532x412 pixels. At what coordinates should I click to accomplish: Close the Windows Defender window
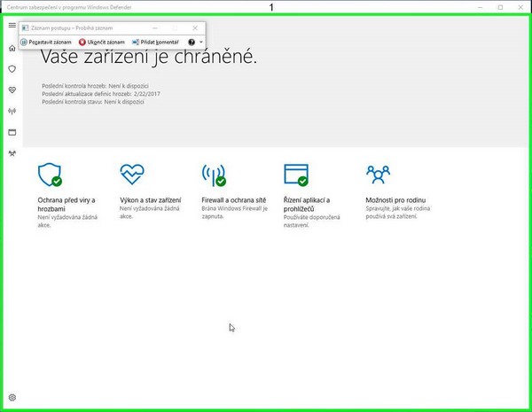520,7
